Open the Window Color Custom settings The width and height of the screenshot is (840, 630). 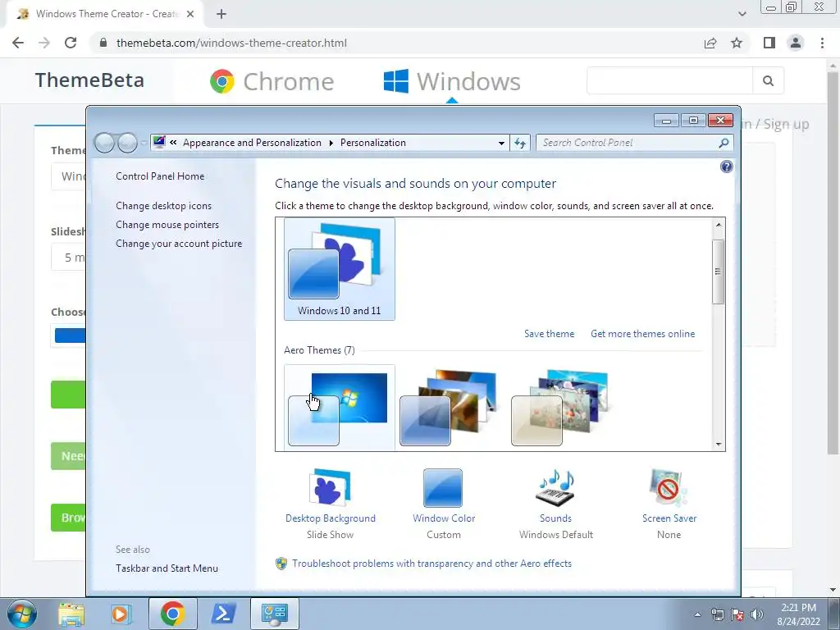444,504
